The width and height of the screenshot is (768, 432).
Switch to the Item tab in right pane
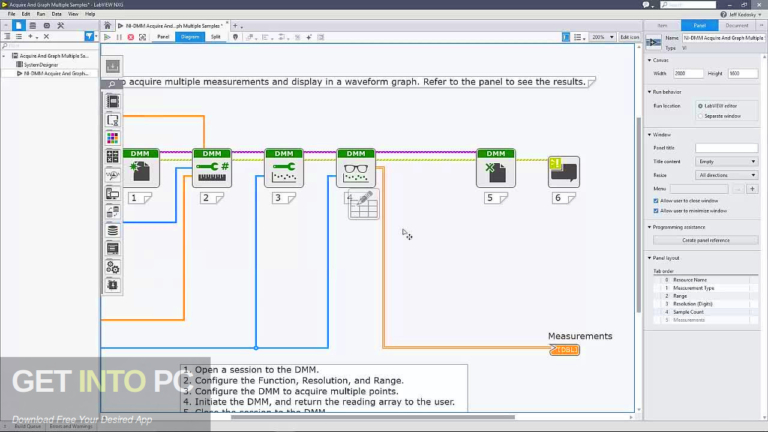pos(662,25)
